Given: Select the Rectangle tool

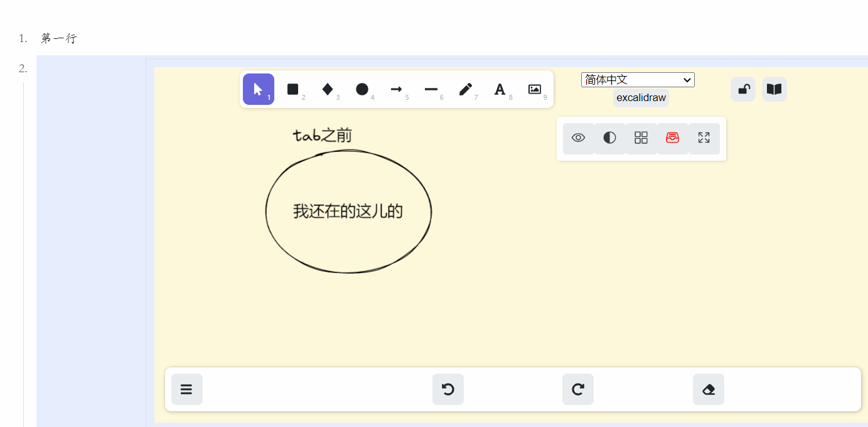Looking at the screenshot, I should click(294, 89).
